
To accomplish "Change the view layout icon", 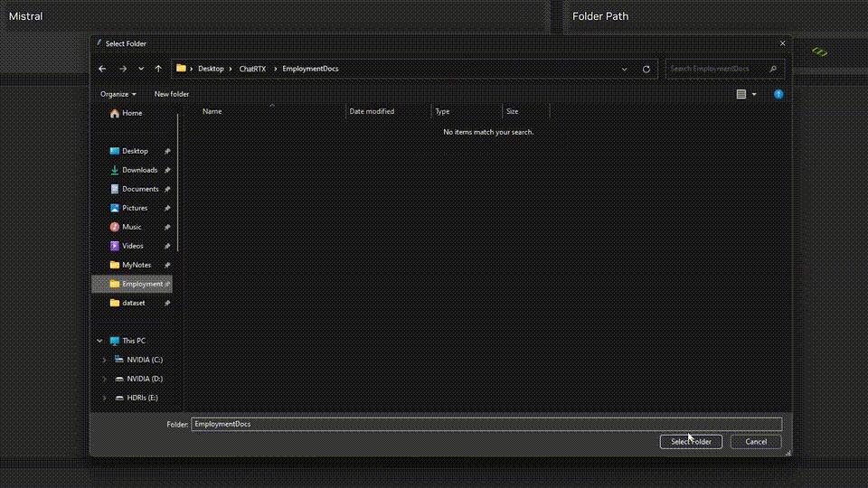I will tap(741, 94).
